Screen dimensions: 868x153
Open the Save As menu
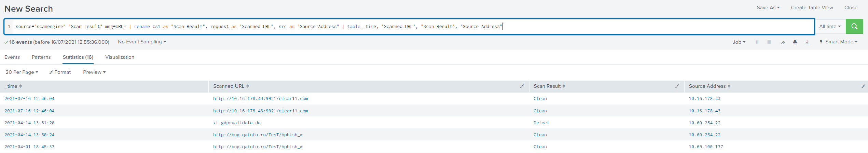(768, 8)
